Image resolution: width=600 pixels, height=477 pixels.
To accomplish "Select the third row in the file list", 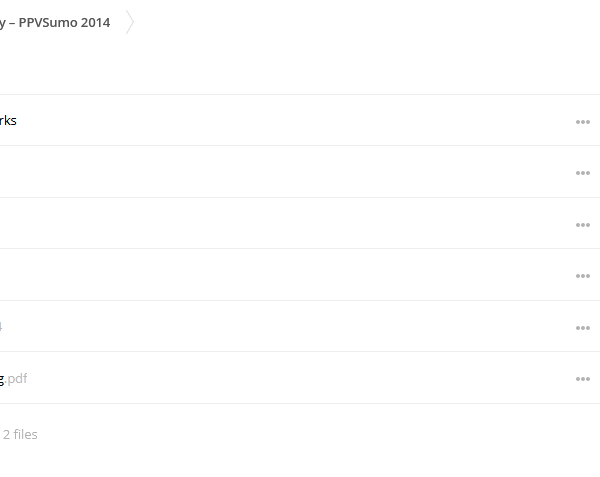I will 300,223.
